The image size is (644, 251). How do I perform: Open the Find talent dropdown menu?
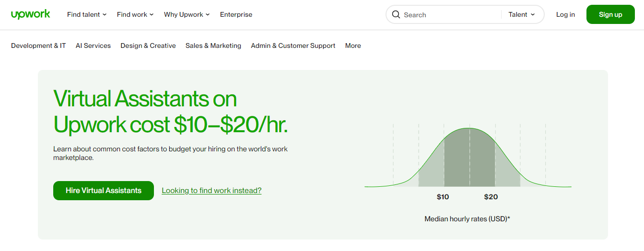coord(87,14)
